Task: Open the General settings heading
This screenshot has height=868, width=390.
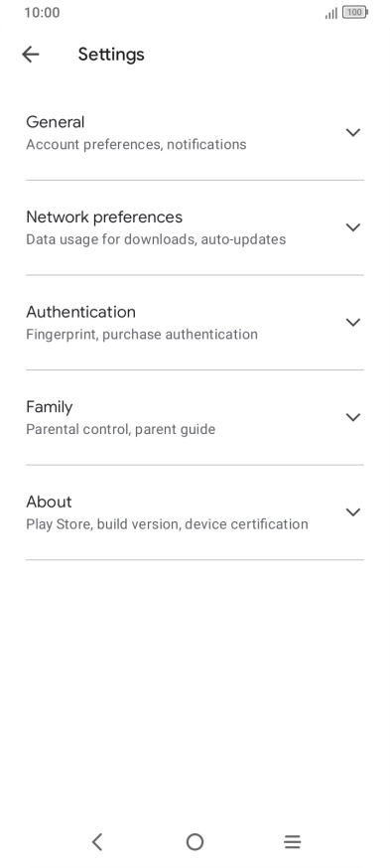Action: pos(56,122)
